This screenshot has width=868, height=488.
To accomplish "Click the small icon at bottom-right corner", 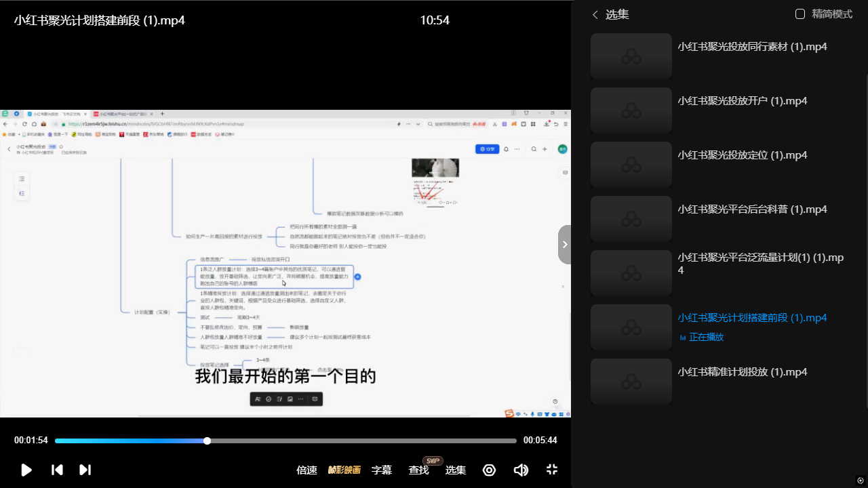I will click(x=861, y=481).
